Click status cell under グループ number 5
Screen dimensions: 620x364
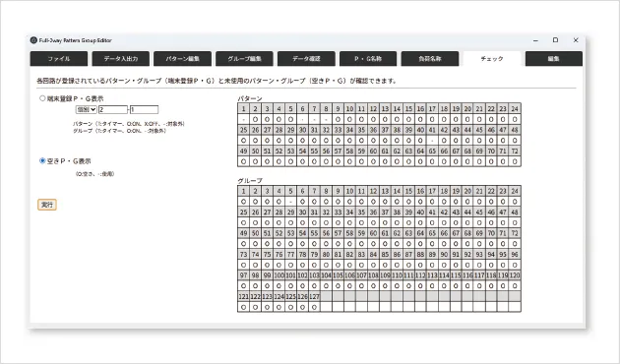click(x=290, y=202)
